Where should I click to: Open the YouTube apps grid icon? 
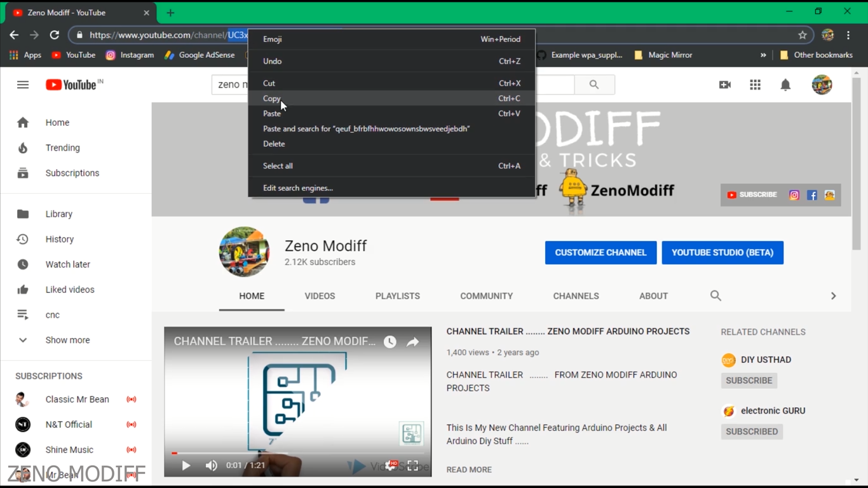pos(755,85)
